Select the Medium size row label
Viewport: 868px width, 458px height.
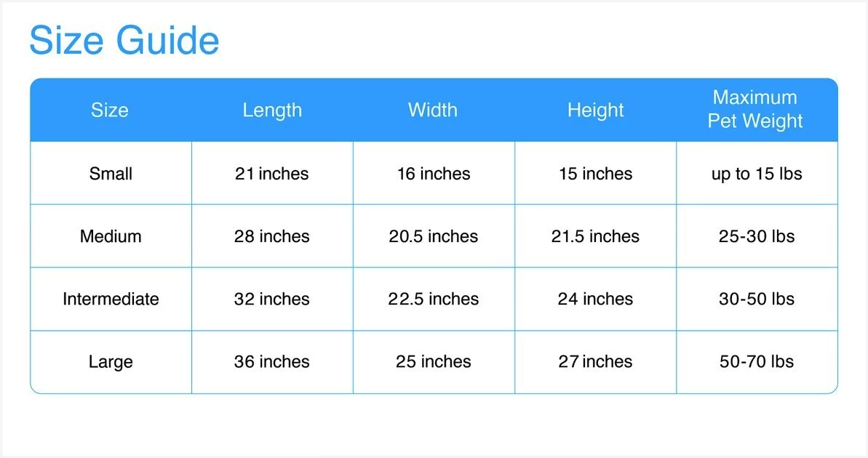(111, 236)
